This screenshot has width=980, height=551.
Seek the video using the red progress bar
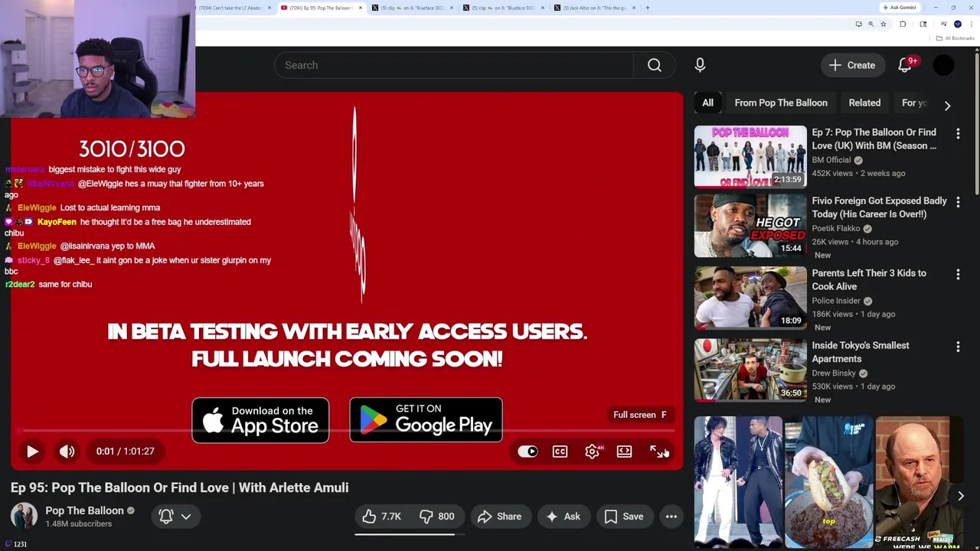pyautogui.click(x=347, y=432)
